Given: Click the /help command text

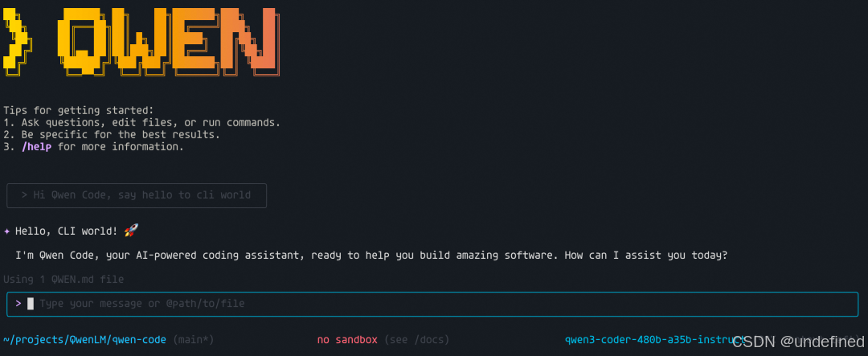Looking at the screenshot, I should click(x=36, y=148).
